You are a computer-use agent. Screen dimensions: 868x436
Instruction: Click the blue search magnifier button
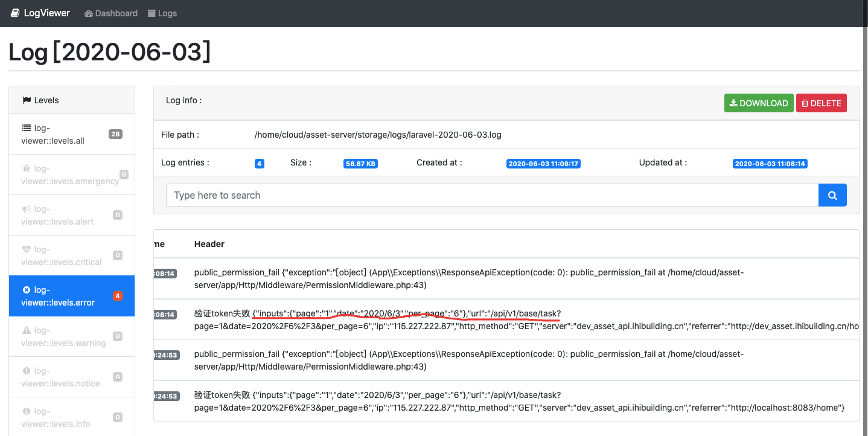(832, 195)
